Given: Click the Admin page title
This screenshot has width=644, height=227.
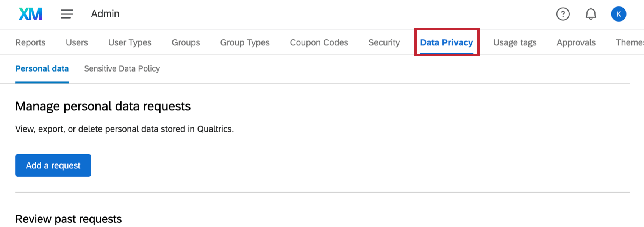Looking at the screenshot, I should pos(105,14).
